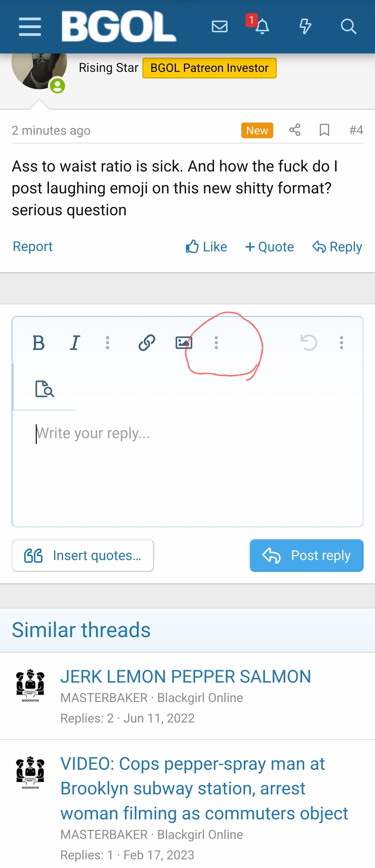Viewport: 375px width, 868px height.
Task: Expand the rightmost editor options menu
Action: pos(342,343)
